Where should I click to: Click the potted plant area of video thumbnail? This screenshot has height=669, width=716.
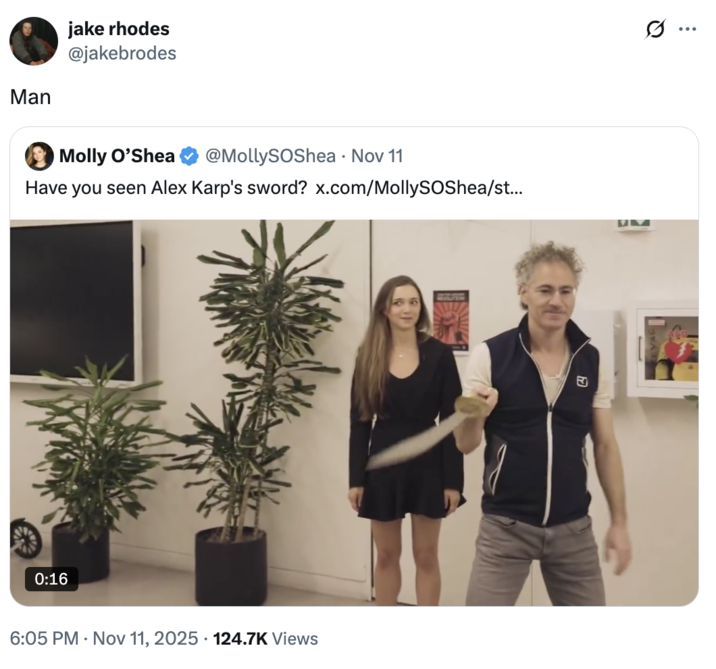pos(183,411)
